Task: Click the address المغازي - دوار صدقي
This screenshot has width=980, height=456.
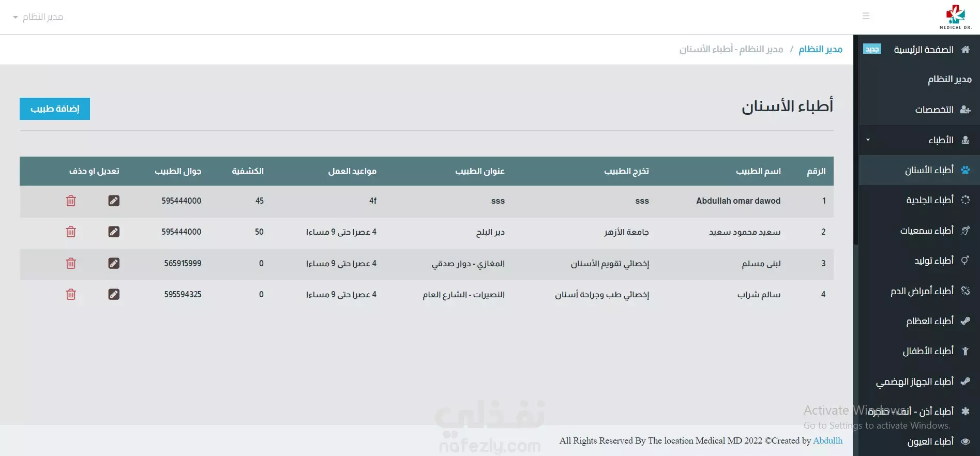Action: coord(468,264)
